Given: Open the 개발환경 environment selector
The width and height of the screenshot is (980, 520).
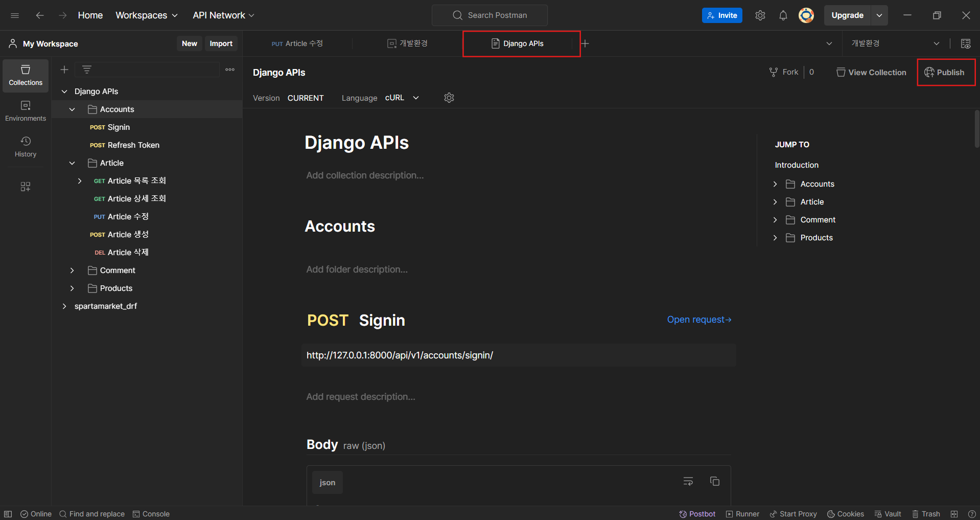Looking at the screenshot, I should coord(895,43).
